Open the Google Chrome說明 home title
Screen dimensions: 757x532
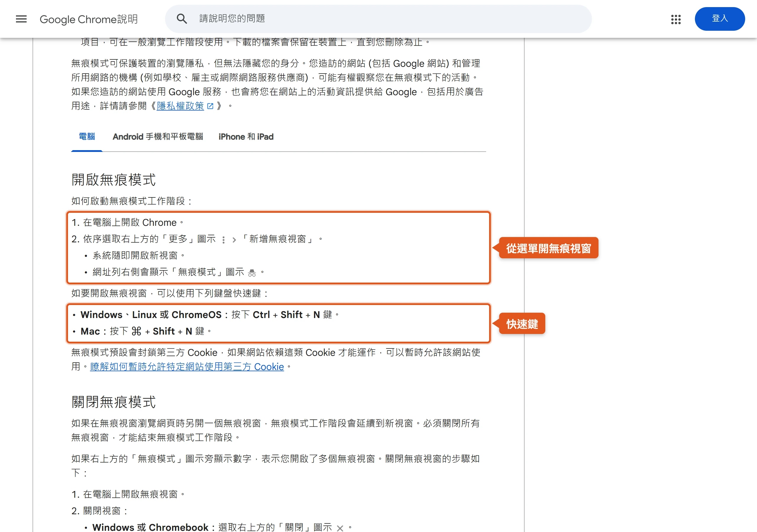89,19
